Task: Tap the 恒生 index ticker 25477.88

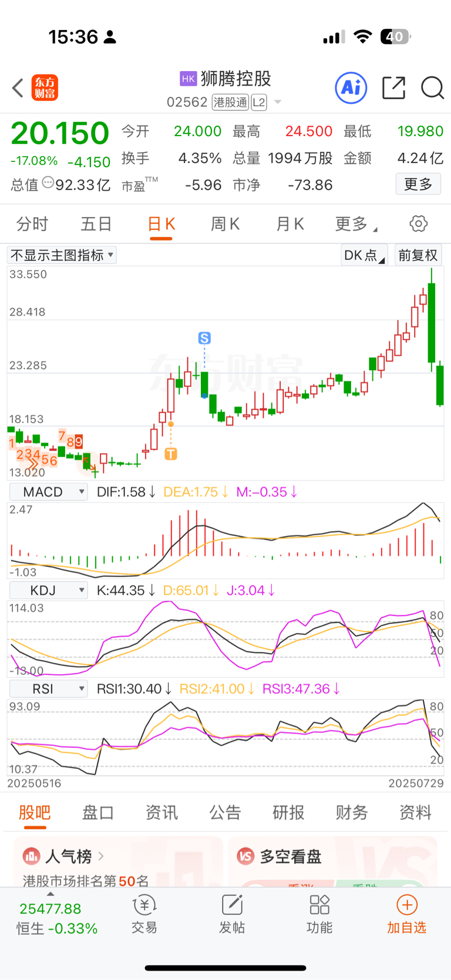Action: click(x=51, y=909)
